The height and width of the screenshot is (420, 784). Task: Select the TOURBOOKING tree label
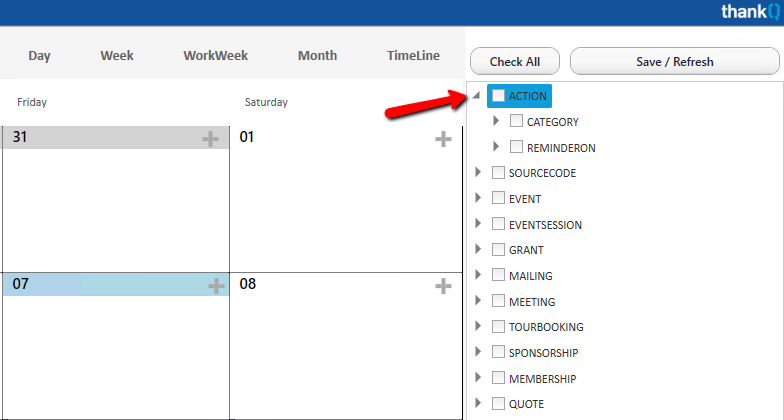click(546, 328)
